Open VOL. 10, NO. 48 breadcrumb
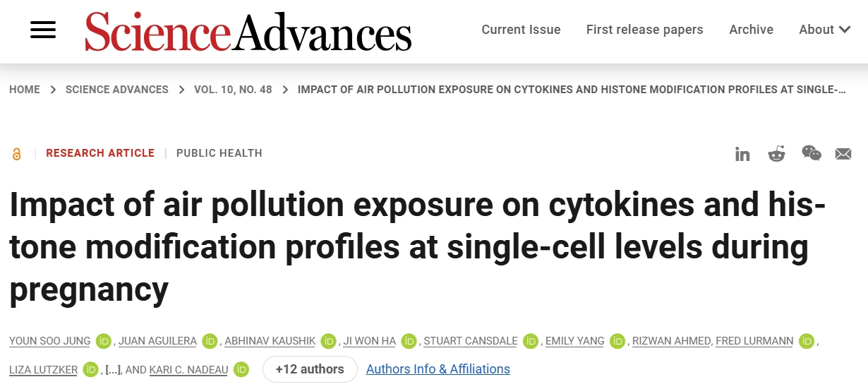Screen dimensions: 868x389 pyautogui.click(x=233, y=90)
